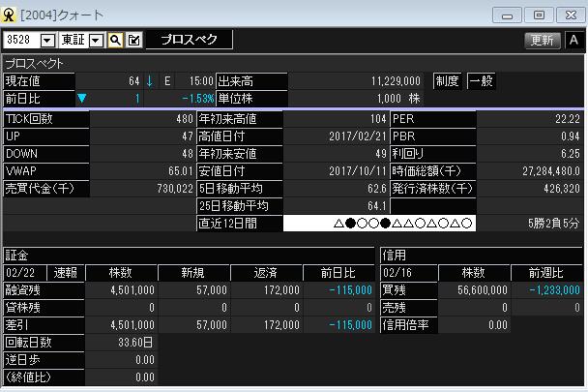Click the 更新 refresh button
The height and width of the screenshot is (392, 588).
[x=543, y=41]
